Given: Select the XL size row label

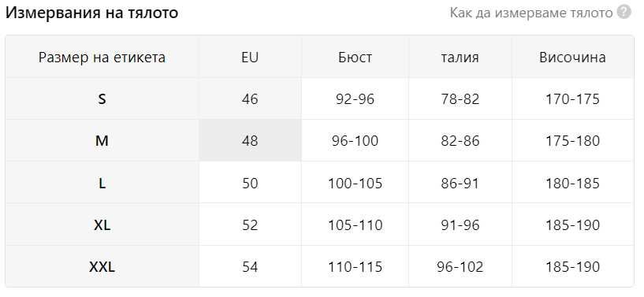Looking at the screenshot, I should click(102, 225).
